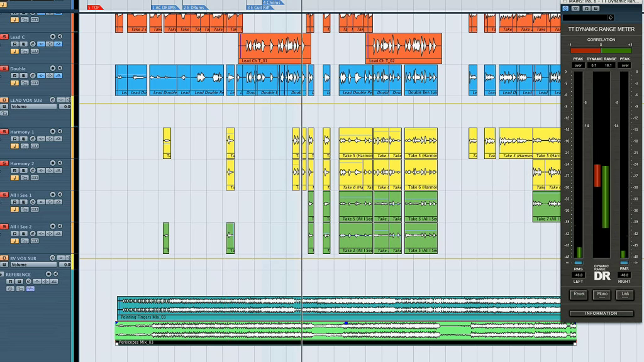
Task: Toggle power bypass on Dynamic Range plugin
Action: pyautogui.click(x=565, y=8)
